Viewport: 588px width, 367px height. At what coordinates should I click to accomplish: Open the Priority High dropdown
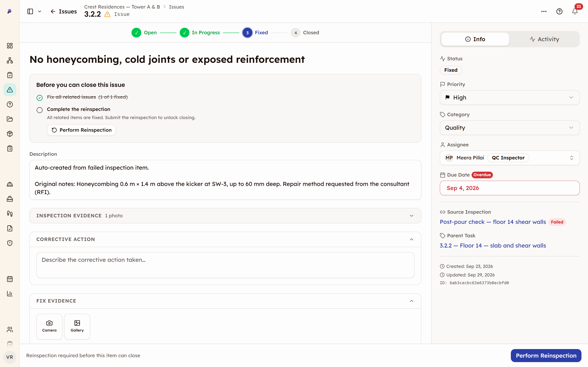point(510,97)
